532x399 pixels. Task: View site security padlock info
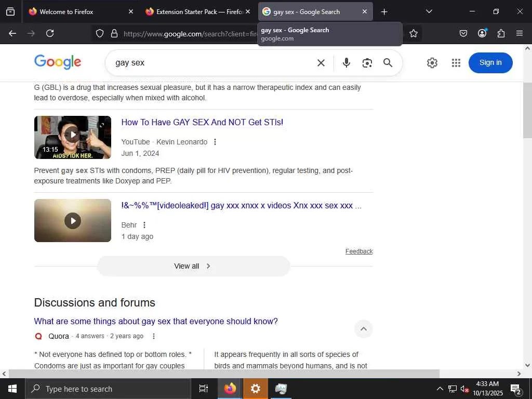click(114, 33)
